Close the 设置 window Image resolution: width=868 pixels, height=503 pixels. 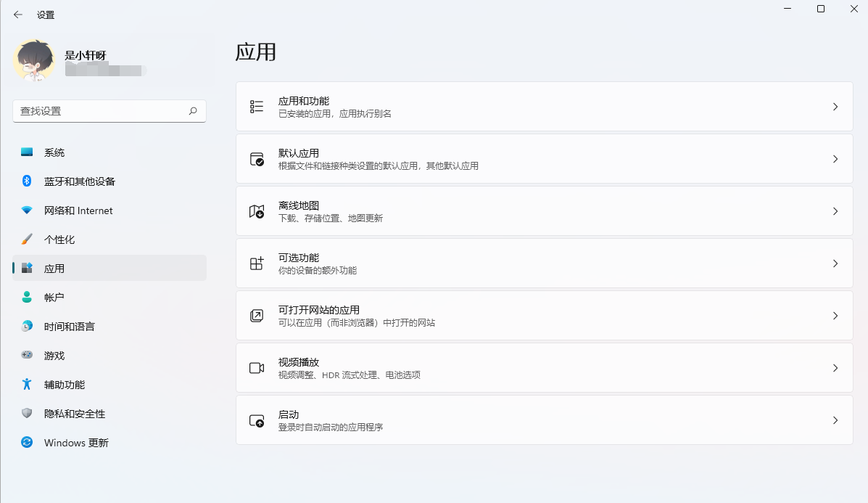tap(853, 9)
